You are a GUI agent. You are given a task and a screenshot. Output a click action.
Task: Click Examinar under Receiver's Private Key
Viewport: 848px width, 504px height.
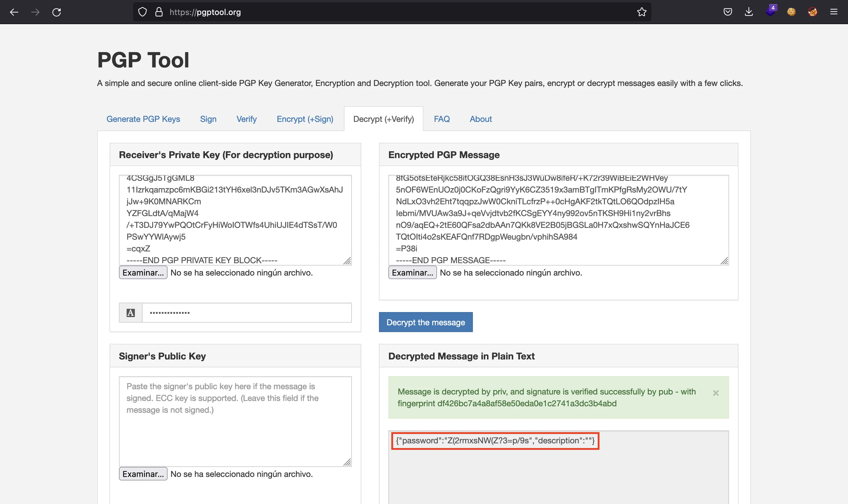point(143,273)
